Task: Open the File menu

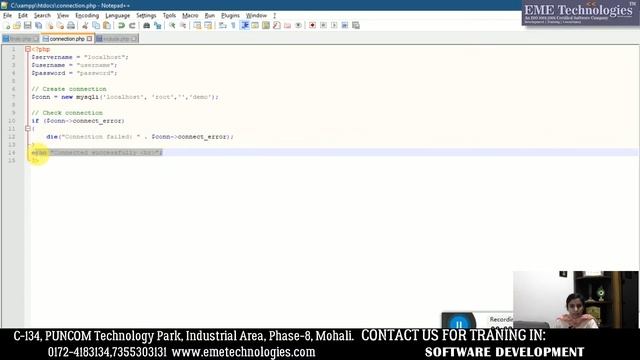Action: click(7, 16)
